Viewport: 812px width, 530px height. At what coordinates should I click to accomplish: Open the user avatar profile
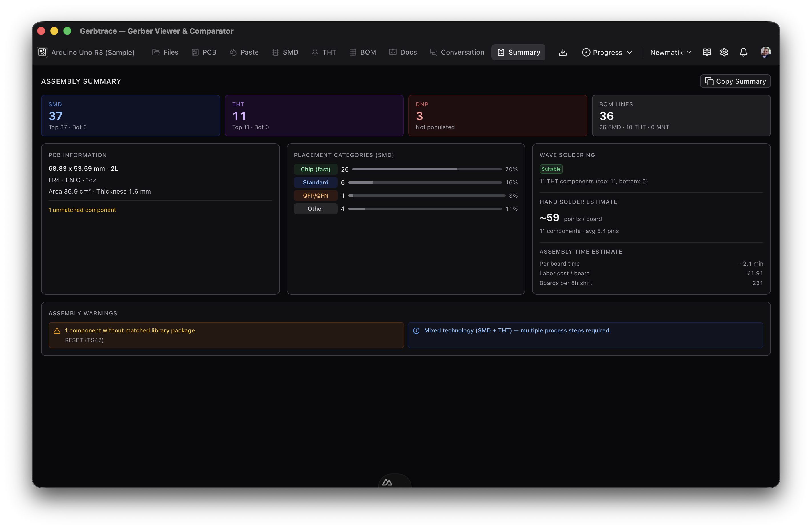765,52
